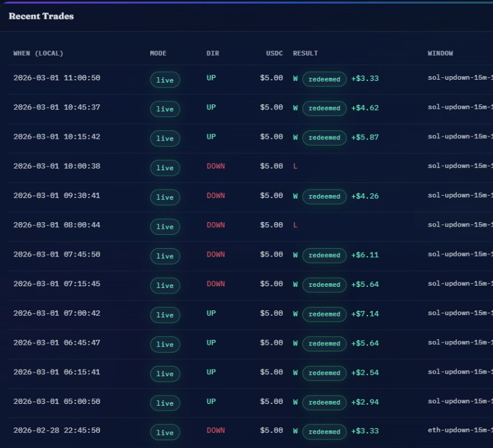Click the DIR column header
493x448 pixels.
click(212, 53)
